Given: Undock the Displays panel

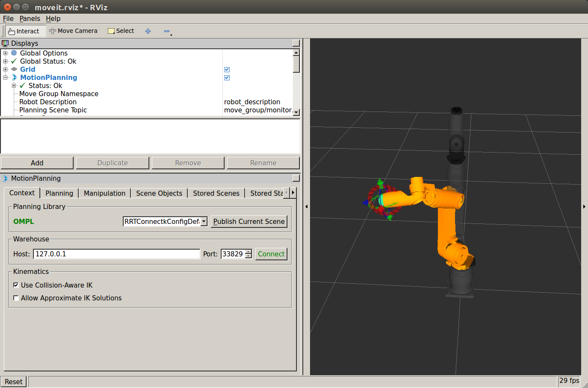Looking at the screenshot, I should [x=295, y=43].
